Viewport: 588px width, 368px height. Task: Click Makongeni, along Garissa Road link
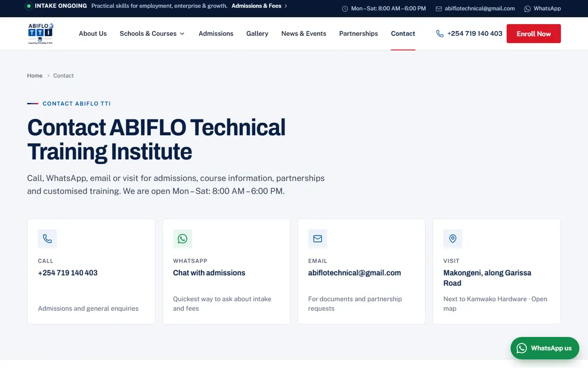(x=487, y=278)
